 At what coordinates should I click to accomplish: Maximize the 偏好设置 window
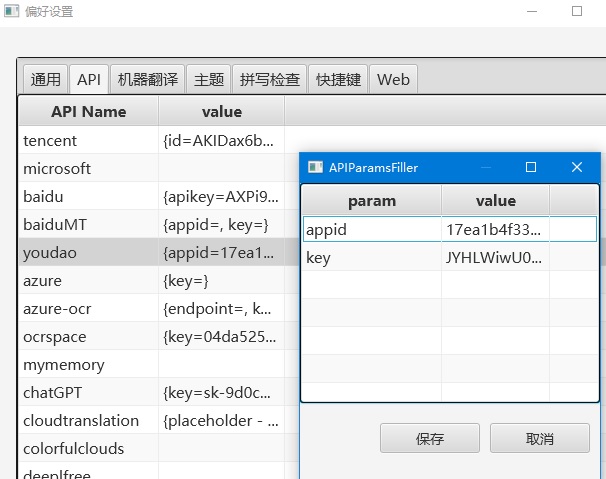pyautogui.click(x=577, y=11)
